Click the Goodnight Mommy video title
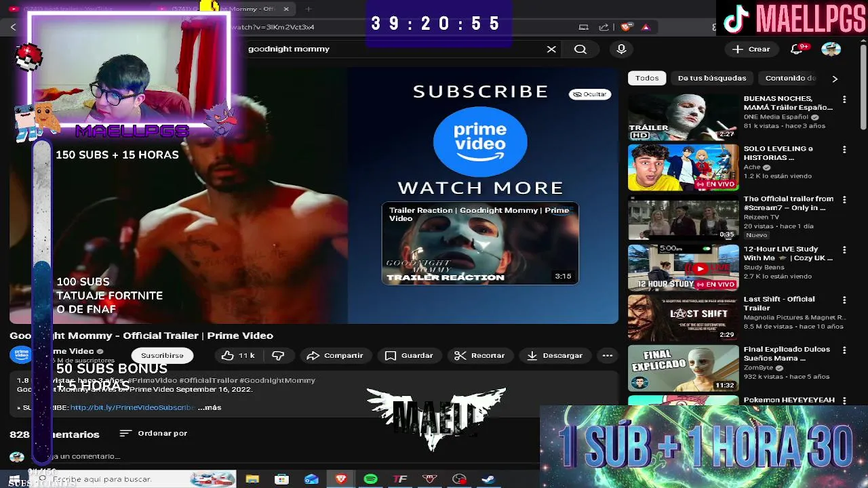868x488 pixels. (x=141, y=335)
